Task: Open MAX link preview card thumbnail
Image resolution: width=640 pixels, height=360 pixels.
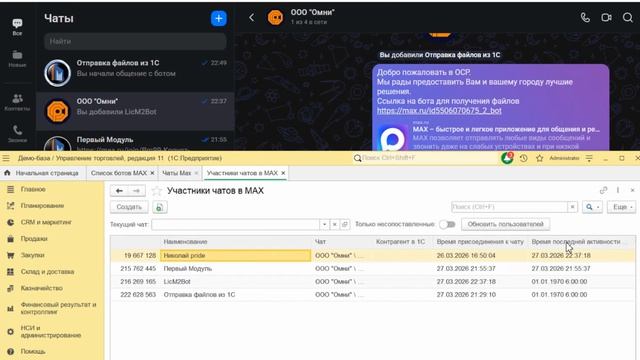Action: point(392,137)
